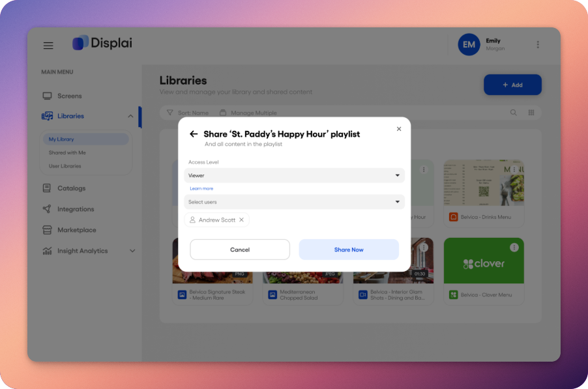
Task: Click the Learn more link
Action: (201, 188)
